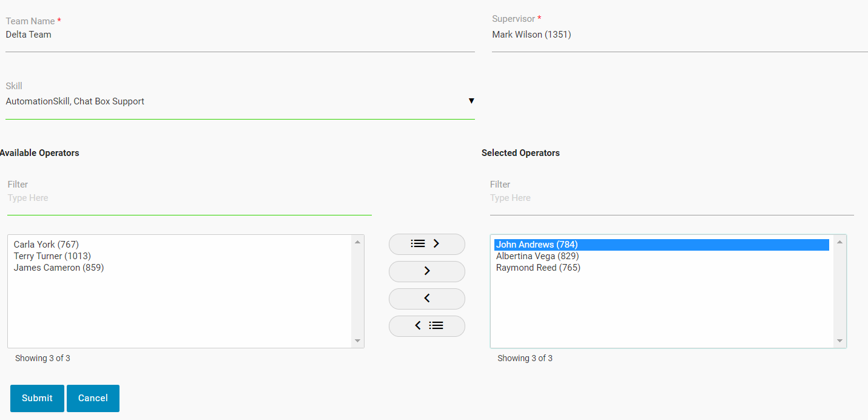Viewport: 868px width, 420px height.
Task: Select Terry Turner (1013) from the available list
Action: point(52,256)
